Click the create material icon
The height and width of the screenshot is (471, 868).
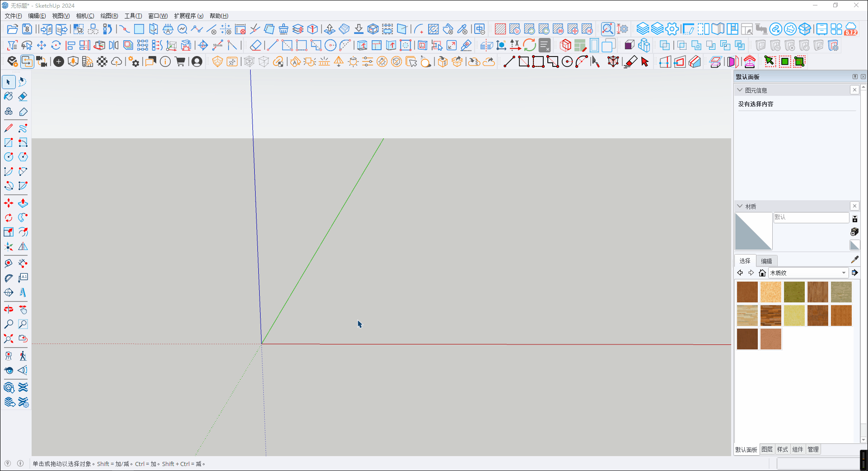pyautogui.click(x=854, y=232)
